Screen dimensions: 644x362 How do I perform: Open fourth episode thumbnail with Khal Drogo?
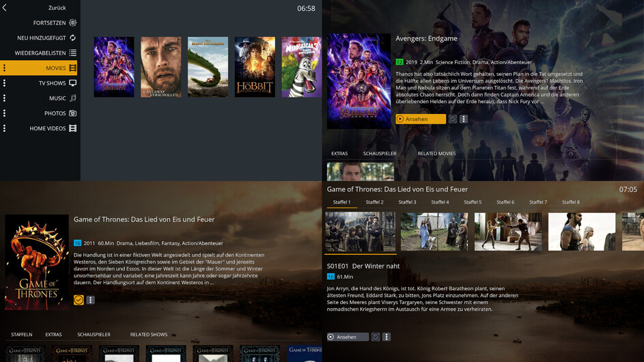point(582,232)
